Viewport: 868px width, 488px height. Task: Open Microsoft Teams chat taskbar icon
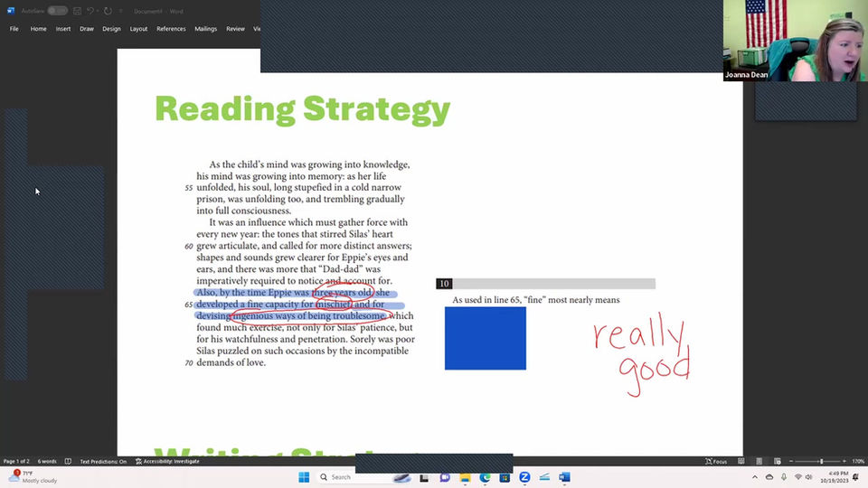445,477
